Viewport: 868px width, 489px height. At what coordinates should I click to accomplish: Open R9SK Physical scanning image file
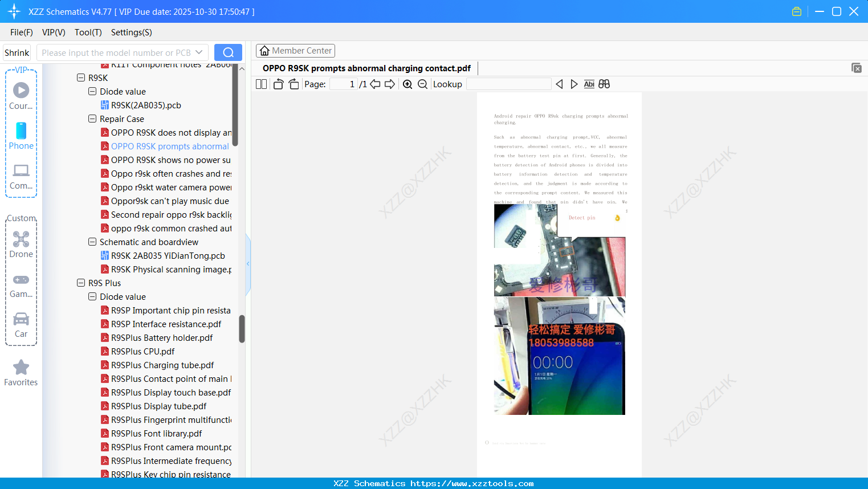tap(166, 269)
